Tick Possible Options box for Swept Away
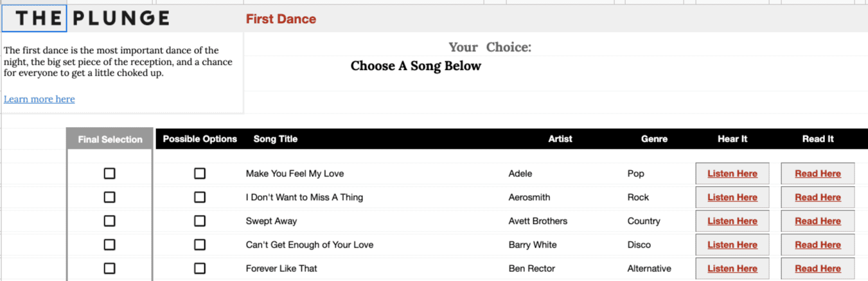 [200, 221]
